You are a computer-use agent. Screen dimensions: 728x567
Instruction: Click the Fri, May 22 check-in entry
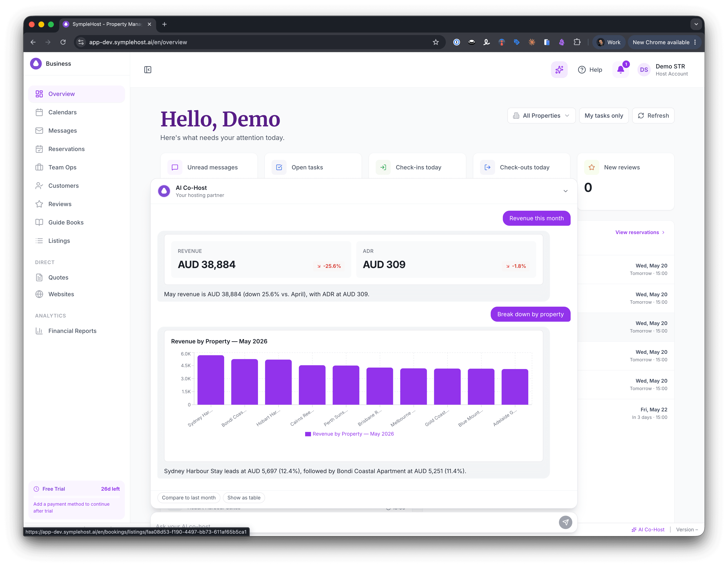[649, 413]
